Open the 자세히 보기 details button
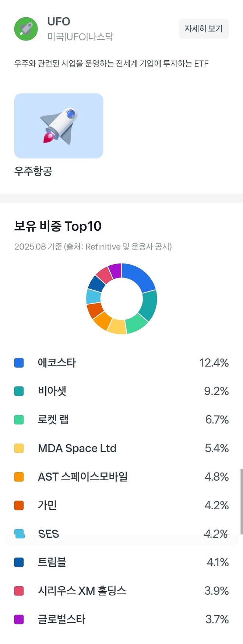 click(x=204, y=29)
